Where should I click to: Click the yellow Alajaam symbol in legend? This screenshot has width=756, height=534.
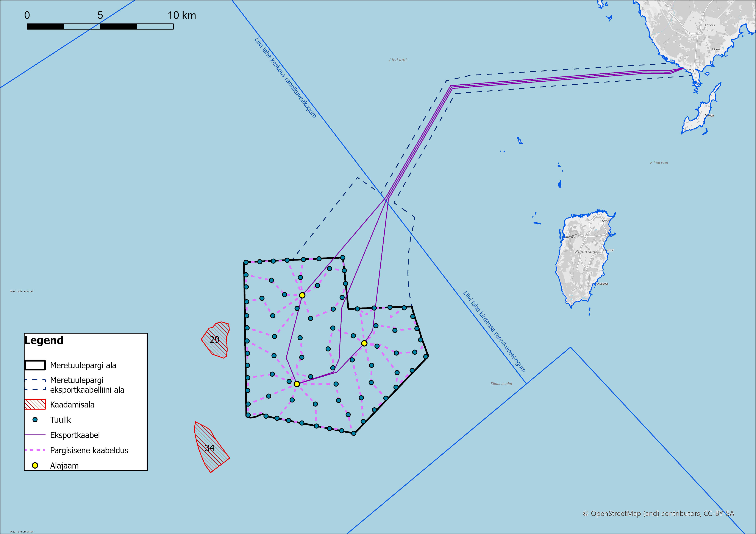coord(35,465)
